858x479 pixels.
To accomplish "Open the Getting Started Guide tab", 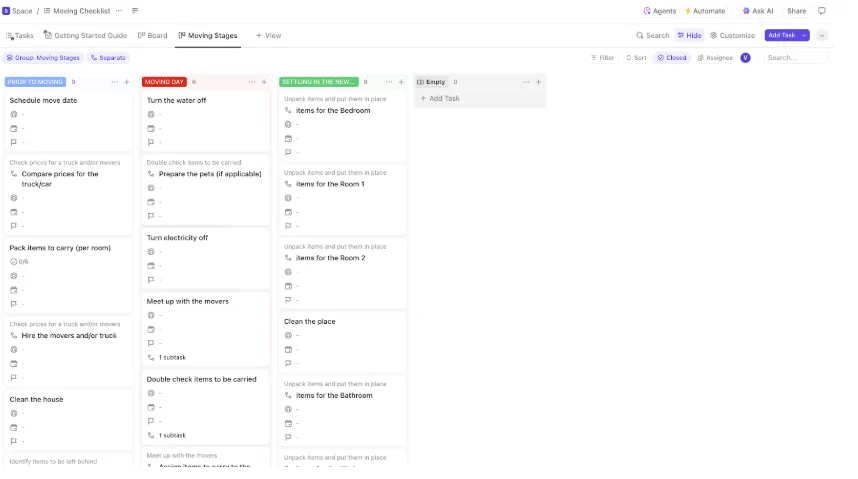I will point(85,36).
